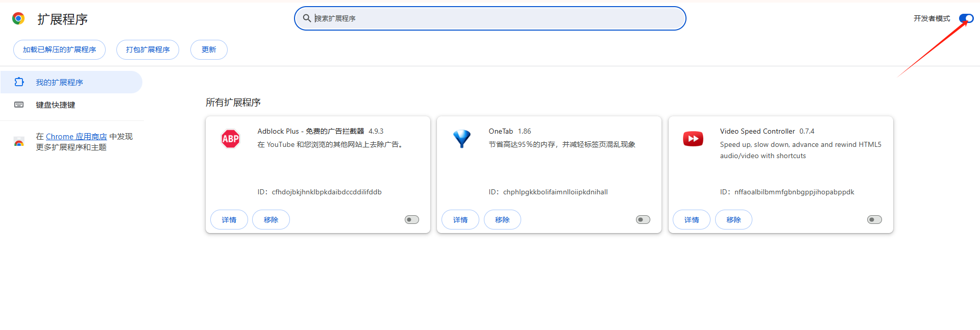Screen dimensions: 980x330
Task: Click 移除 for Video Speed Controller
Action: [733, 220]
